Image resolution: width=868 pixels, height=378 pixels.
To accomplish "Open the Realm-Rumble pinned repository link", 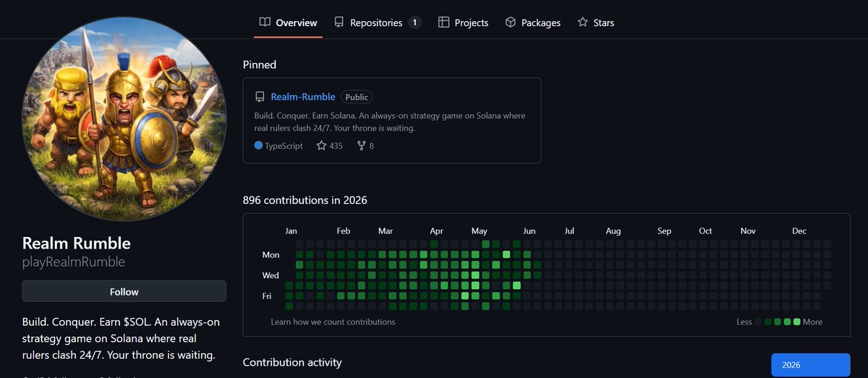I will tap(303, 97).
